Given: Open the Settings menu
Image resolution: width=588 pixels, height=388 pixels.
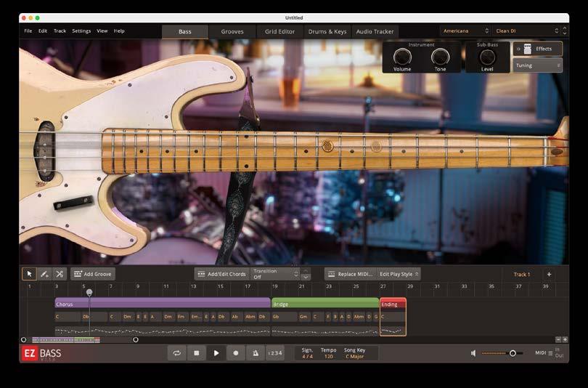Looking at the screenshot, I should pos(81,31).
